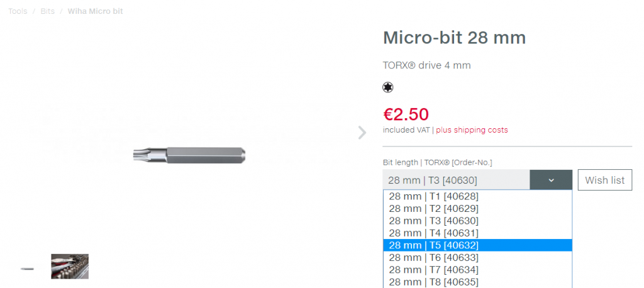Open the selected 28 mm T3 combo box
Image resolution: width=644 pixels, height=288 pixels.
coord(456,180)
